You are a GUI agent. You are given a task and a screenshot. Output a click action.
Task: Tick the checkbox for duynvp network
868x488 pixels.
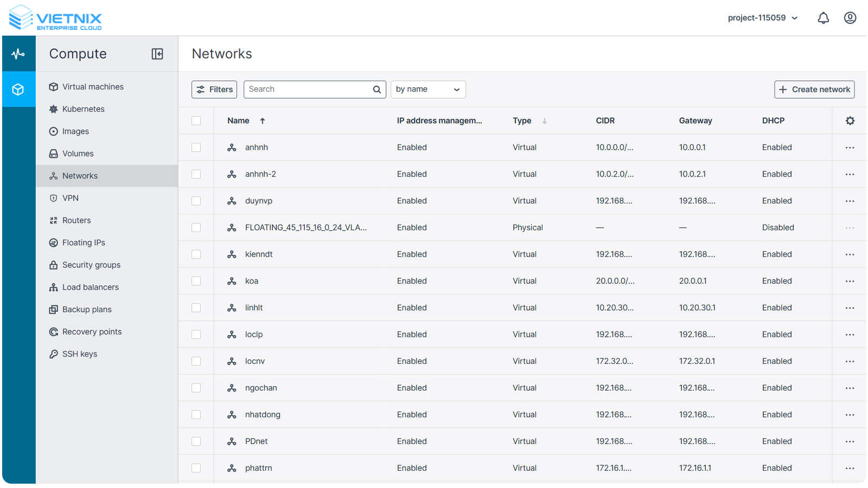point(196,201)
